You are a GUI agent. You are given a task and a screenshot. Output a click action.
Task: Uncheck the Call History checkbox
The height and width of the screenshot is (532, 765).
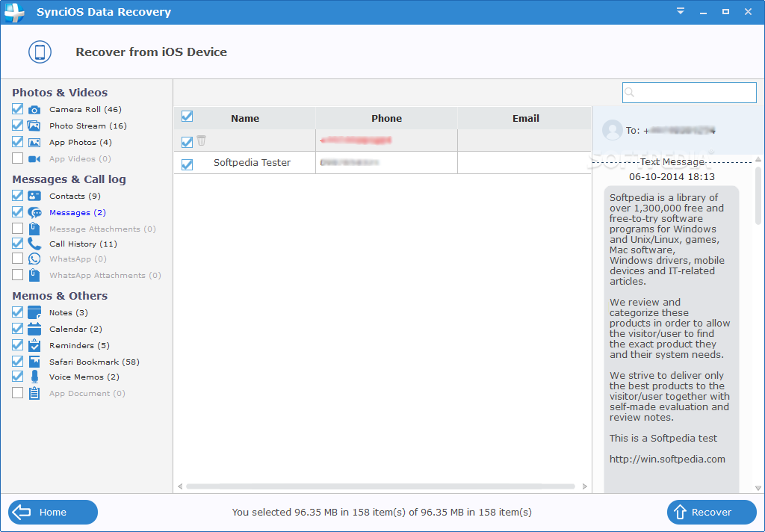[18, 243]
